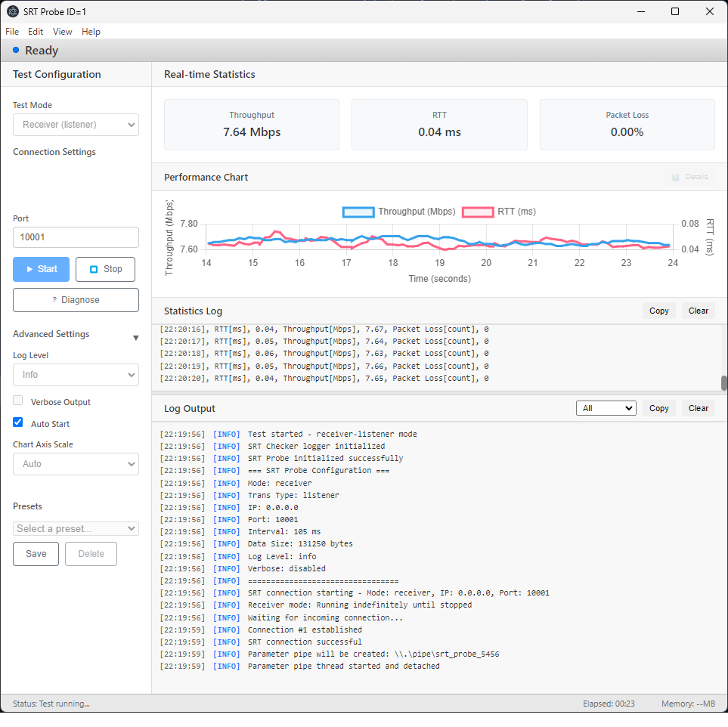Open the Log Output filter All dropdown
This screenshot has width=728, height=727.
coord(606,409)
